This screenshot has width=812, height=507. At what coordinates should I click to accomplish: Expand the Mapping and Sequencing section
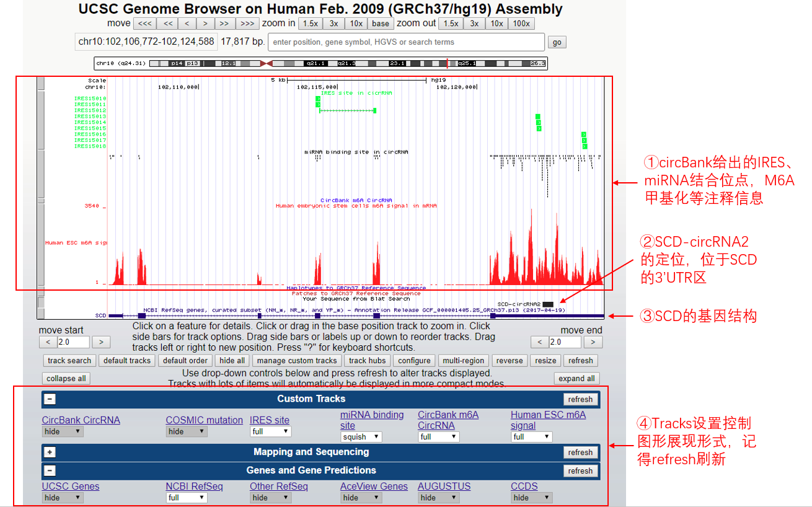point(50,452)
